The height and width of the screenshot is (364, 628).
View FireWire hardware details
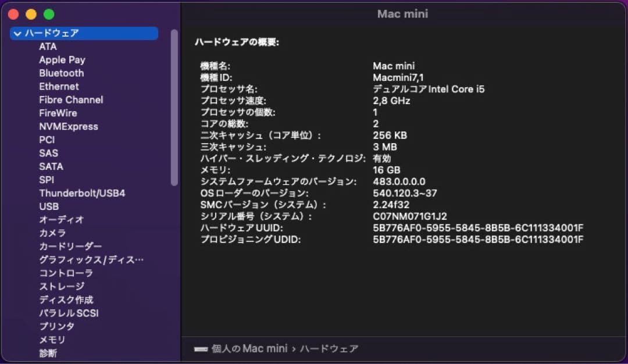57,113
